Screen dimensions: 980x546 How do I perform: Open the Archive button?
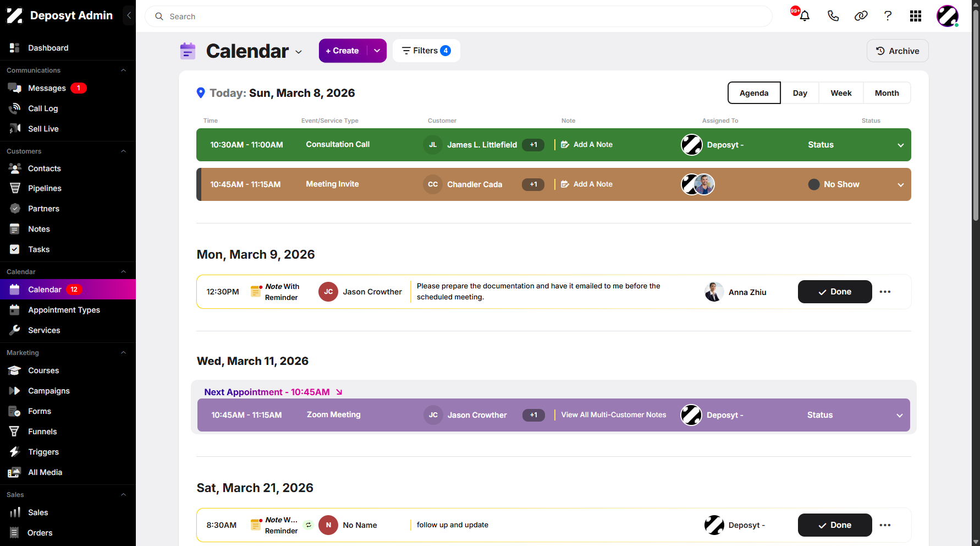pos(898,51)
